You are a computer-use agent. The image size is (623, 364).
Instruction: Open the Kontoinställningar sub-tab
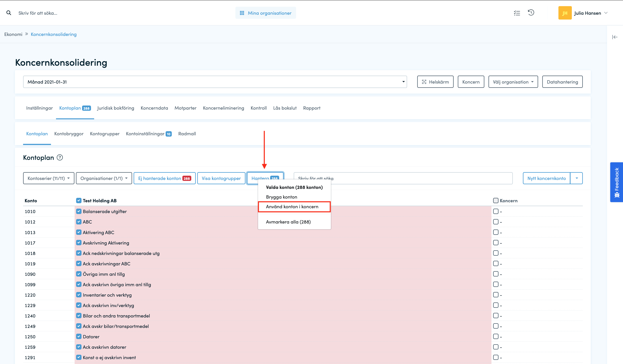click(x=148, y=134)
